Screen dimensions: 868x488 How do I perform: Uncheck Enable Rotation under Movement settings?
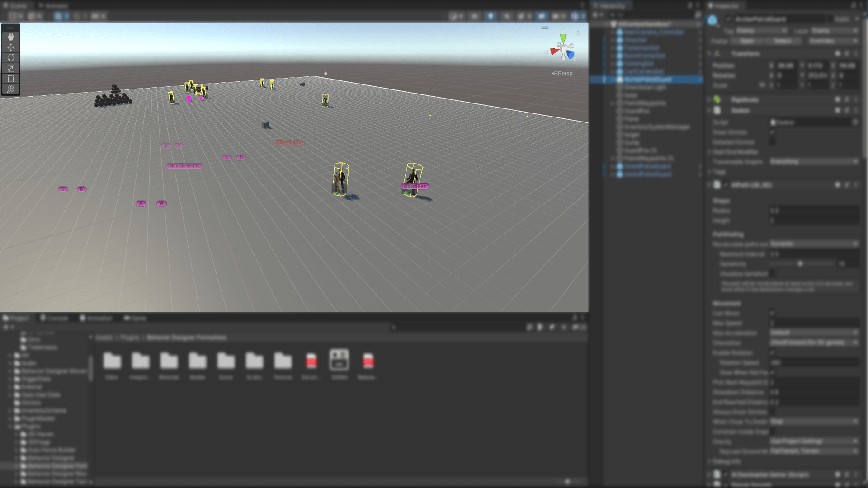click(x=773, y=353)
